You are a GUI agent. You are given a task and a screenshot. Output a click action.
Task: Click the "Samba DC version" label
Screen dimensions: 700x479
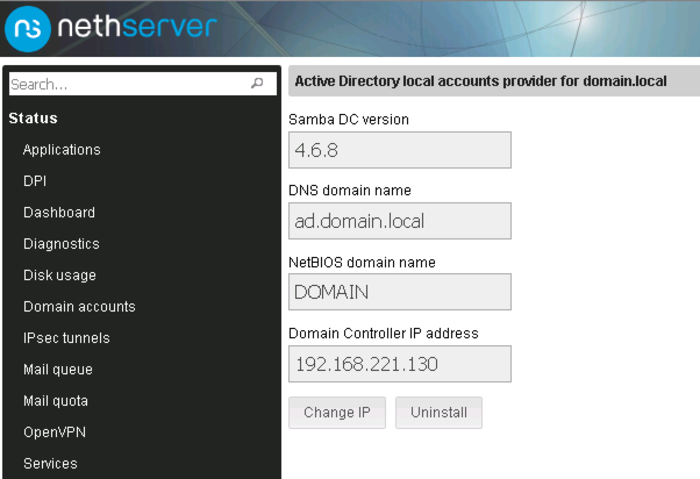[x=349, y=120]
